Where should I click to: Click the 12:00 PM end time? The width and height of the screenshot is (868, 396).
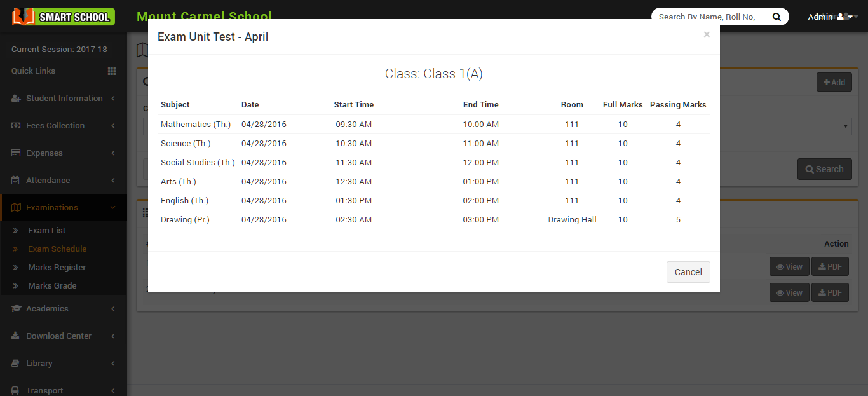(x=481, y=163)
